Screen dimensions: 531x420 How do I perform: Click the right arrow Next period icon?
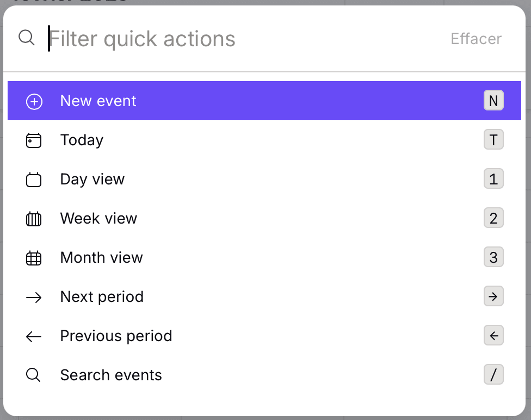(x=34, y=298)
